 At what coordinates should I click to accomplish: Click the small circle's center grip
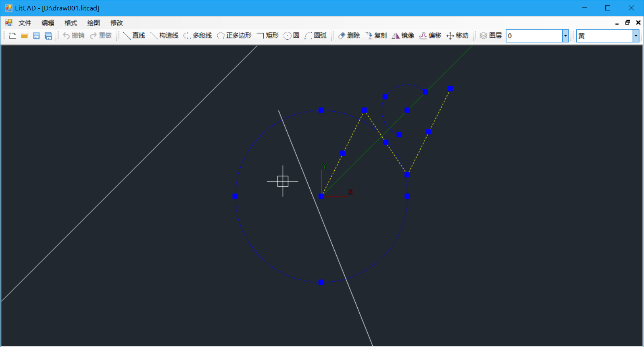click(407, 110)
